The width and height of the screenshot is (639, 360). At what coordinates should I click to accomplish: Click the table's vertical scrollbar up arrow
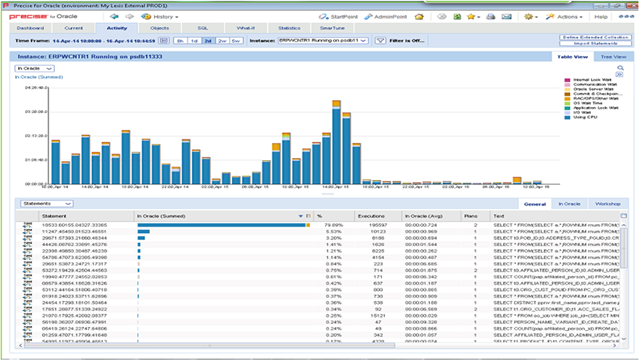pyautogui.click(x=624, y=225)
